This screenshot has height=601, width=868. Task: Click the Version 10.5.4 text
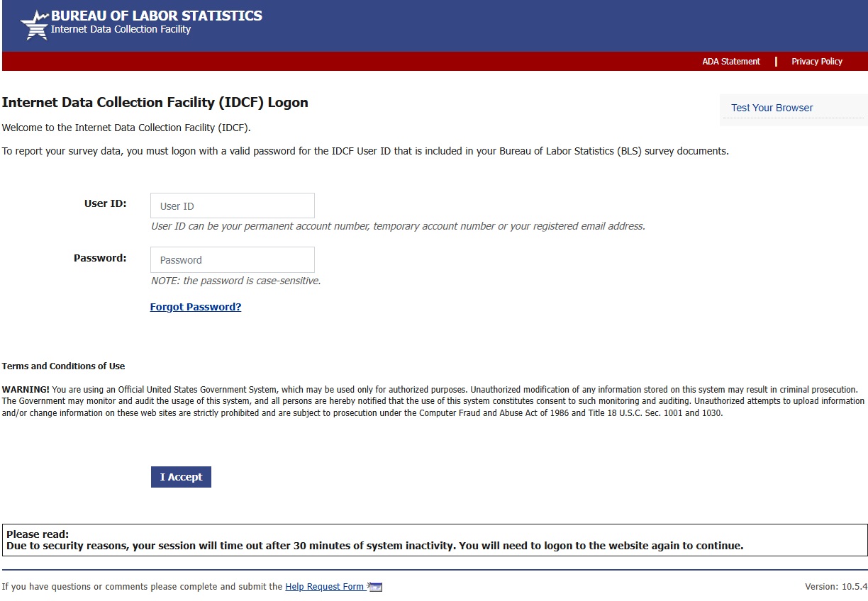coord(836,587)
